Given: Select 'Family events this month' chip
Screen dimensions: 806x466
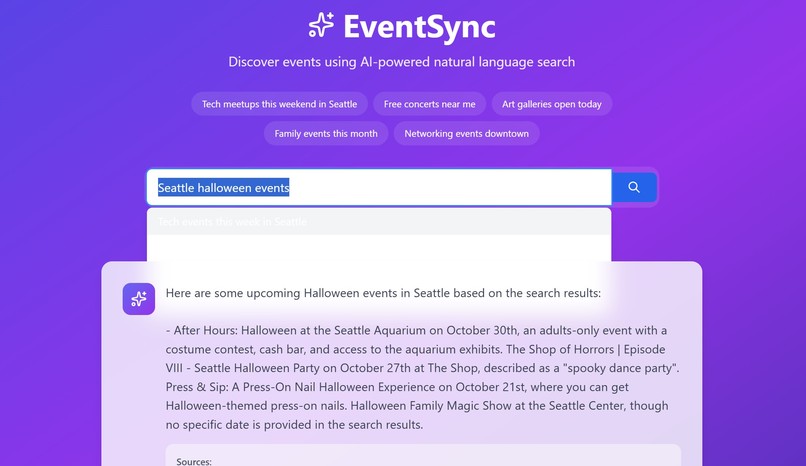Looking at the screenshot, I should (x=326, y=134).
